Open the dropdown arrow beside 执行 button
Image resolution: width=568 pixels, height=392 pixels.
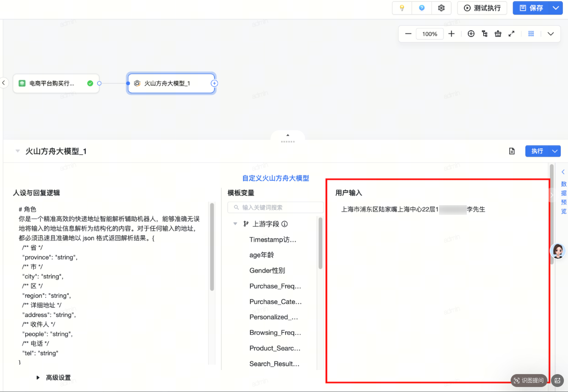tap(555, 151)
